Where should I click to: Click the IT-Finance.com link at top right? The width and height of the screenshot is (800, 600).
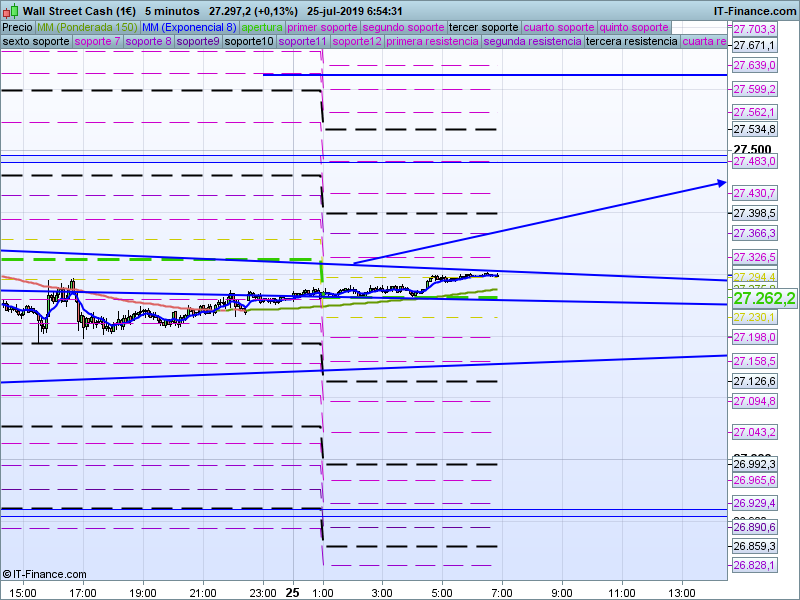[754, 10]
